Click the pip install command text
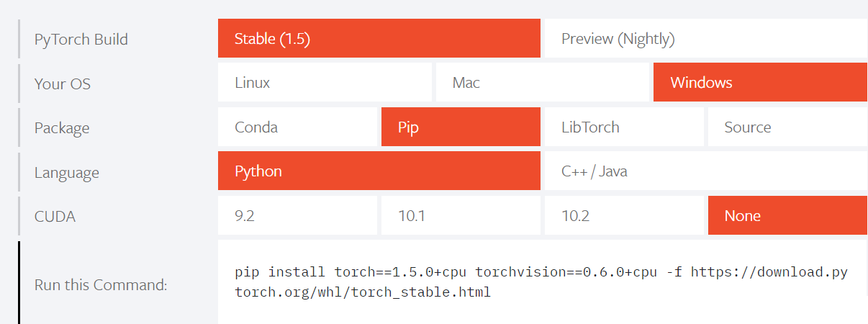The image size is (868, 324). coord(541,283)
